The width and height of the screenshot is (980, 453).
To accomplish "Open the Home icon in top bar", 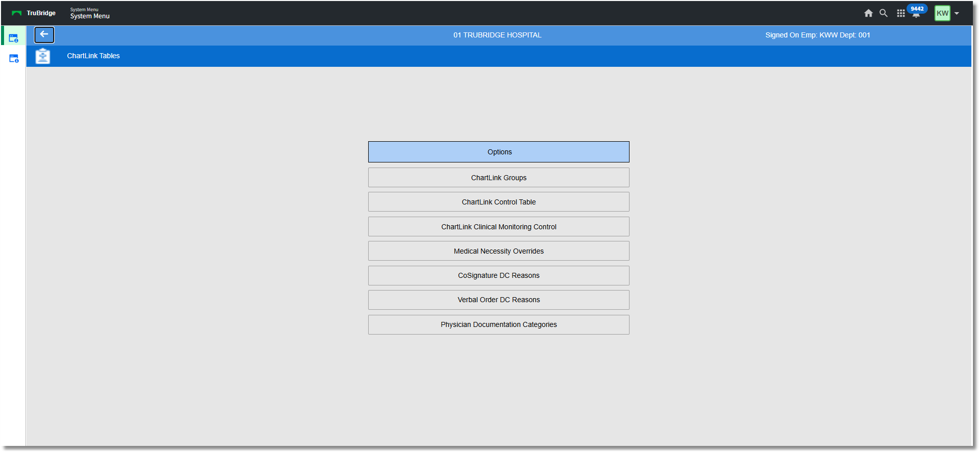I will point(868,13).
